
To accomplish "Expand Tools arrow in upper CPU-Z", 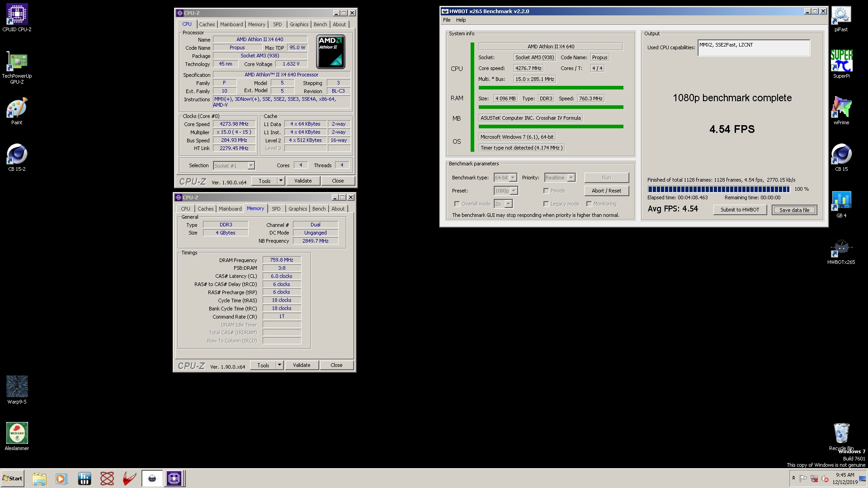I will [x=280, y=181].
